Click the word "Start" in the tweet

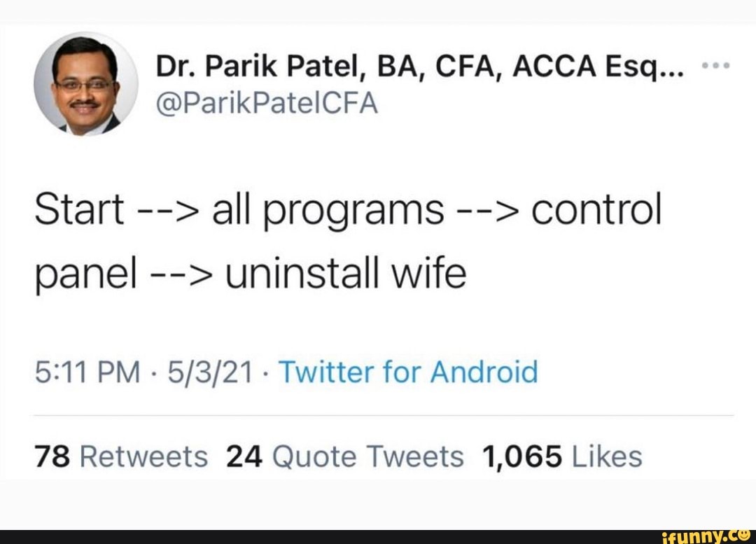coord(79,210)
